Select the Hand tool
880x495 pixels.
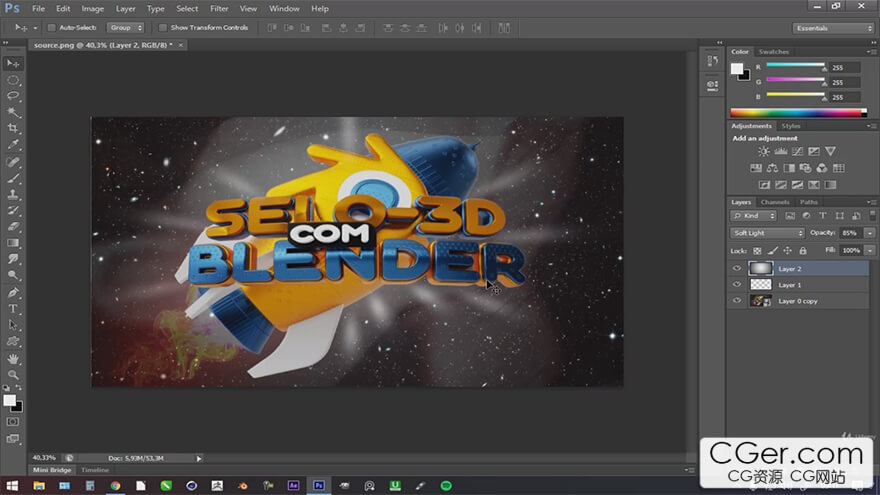coord(13,359)
